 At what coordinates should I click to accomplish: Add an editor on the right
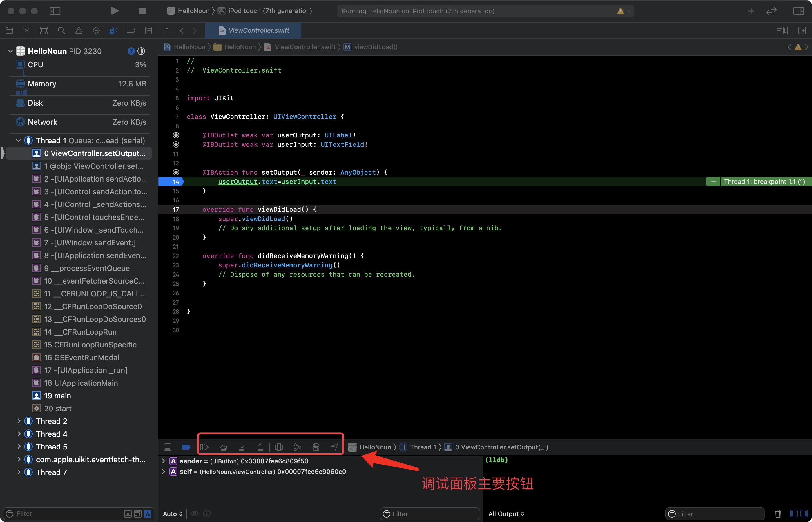pyautogui.click(x=802, y=30)
